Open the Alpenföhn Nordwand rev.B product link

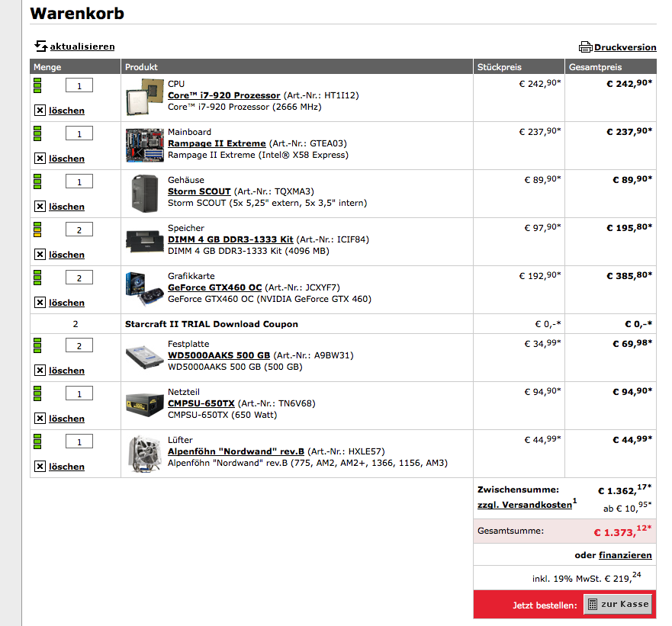[236, 451]
